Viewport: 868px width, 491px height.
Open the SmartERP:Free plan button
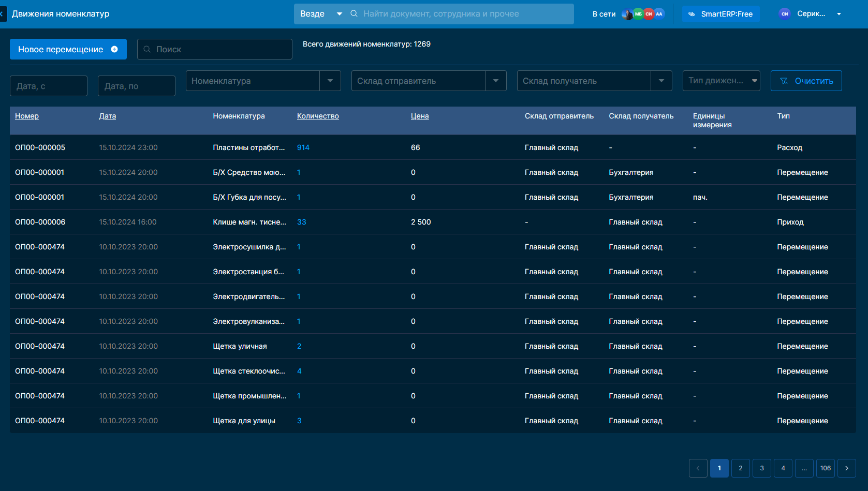click(x=720, y=14)
